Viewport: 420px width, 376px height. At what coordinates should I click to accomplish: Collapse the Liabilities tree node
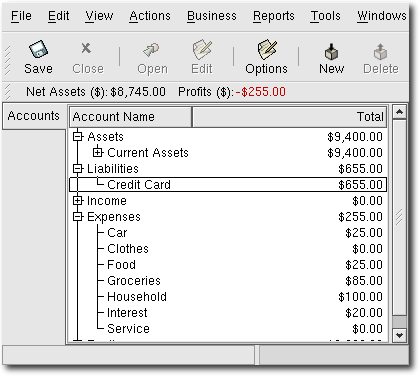pos(77,169)
